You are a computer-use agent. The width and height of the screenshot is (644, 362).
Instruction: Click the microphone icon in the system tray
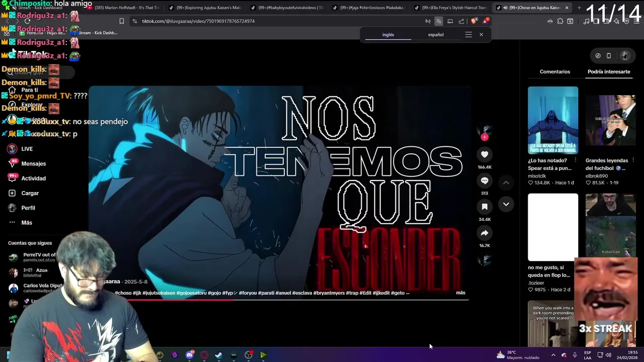[575, 355]
